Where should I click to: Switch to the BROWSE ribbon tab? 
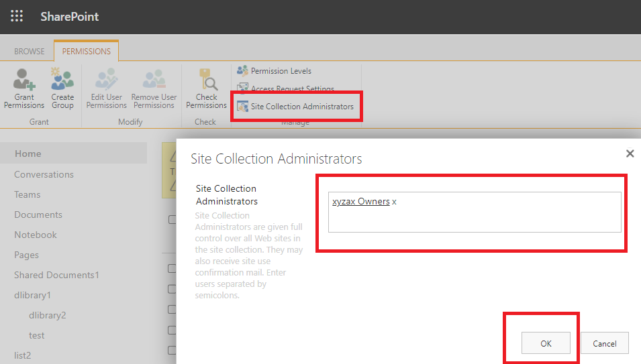coord(30,52)
